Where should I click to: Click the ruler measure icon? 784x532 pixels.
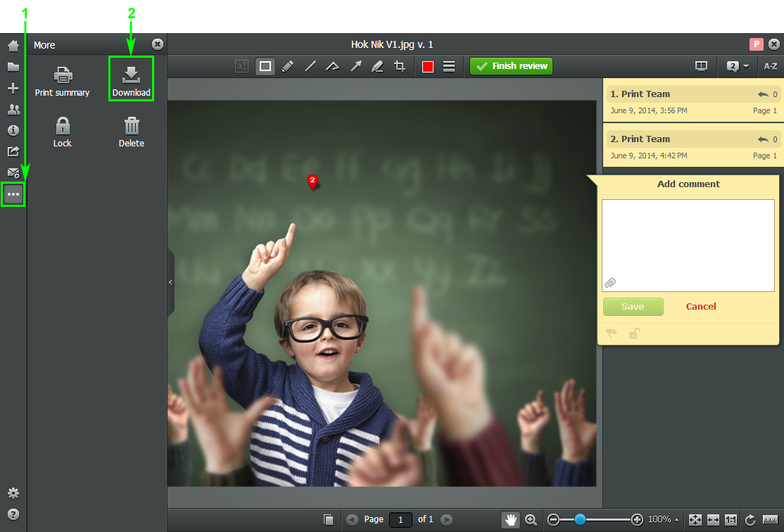[771, 520]
